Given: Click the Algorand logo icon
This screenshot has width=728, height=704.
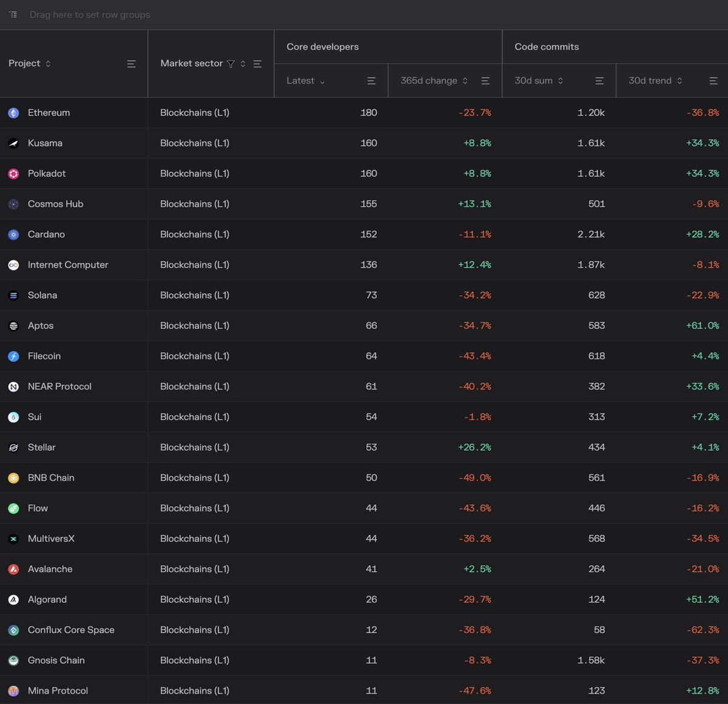Looking at the screenshot, I should click(x=13, y=600).
